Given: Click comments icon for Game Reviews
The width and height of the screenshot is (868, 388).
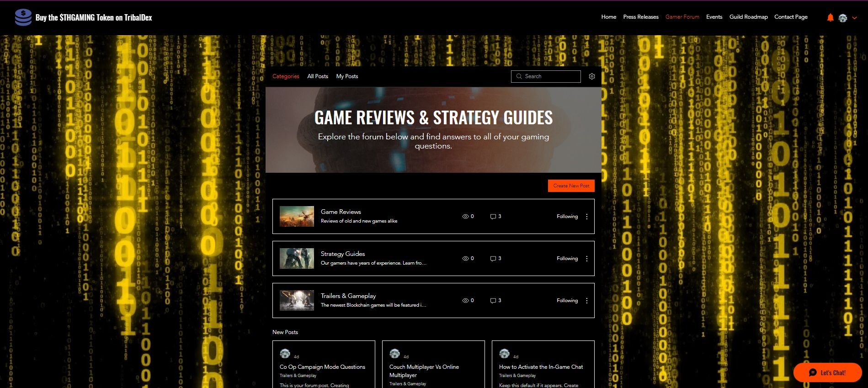Looking at the screenshot, I should pyautogui.click(x=493, y=217).
